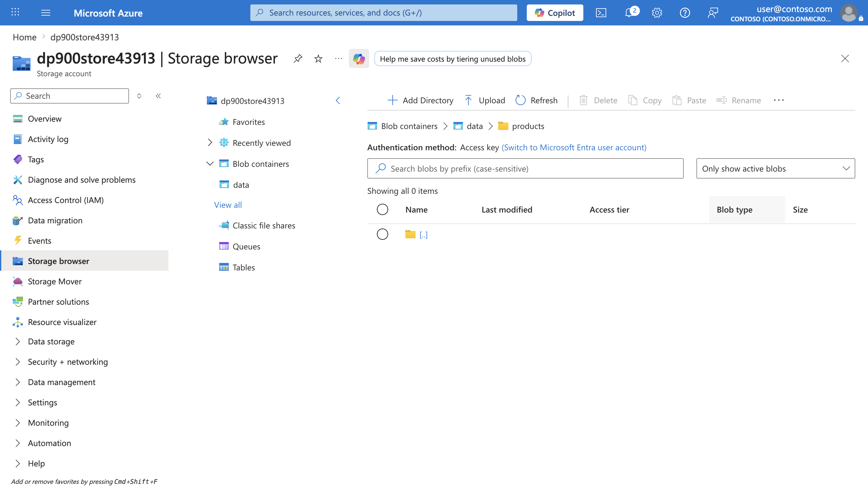
Task: Focus the left menu Search box
Action: point(69,96)
